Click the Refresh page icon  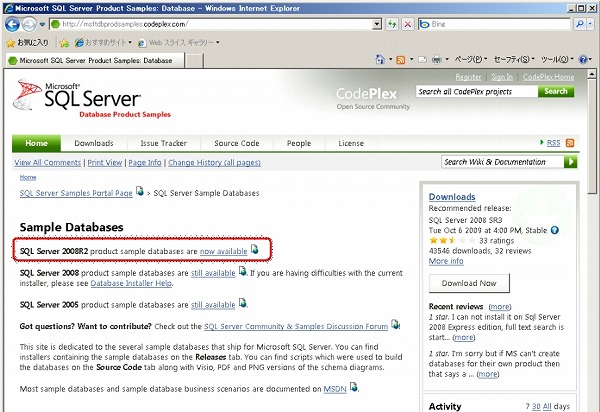coord(392,24)
